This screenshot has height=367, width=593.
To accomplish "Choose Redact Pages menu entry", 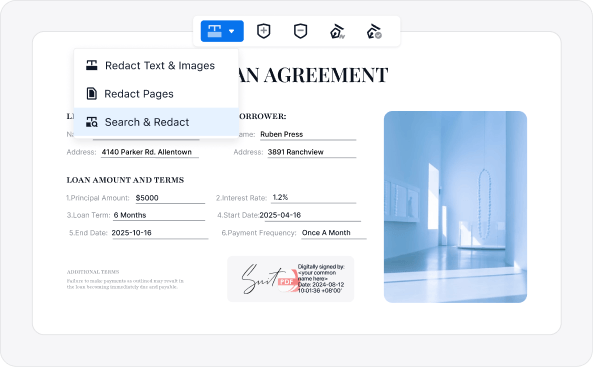I will (156, 94).
